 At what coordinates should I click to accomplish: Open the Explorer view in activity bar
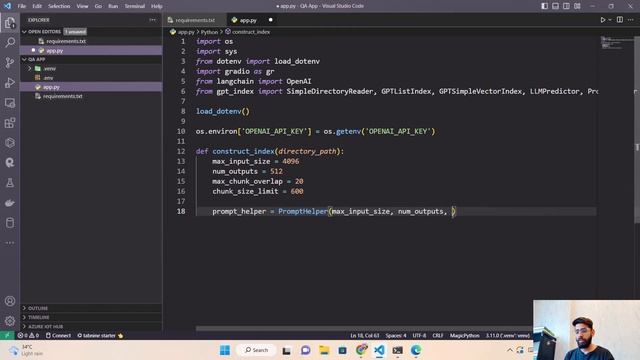pos(10,23)
